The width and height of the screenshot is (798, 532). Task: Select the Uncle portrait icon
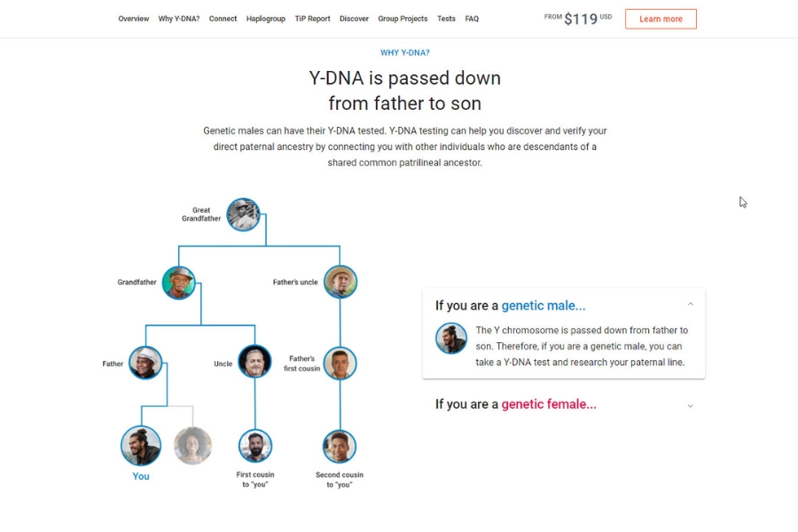point(254,362)
